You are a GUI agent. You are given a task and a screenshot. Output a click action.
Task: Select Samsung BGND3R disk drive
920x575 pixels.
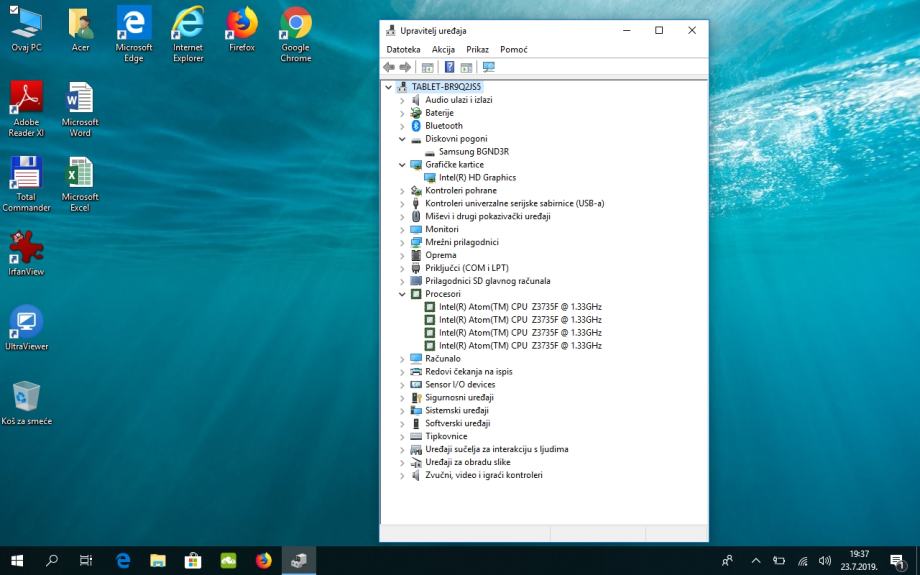pos(474,152)
